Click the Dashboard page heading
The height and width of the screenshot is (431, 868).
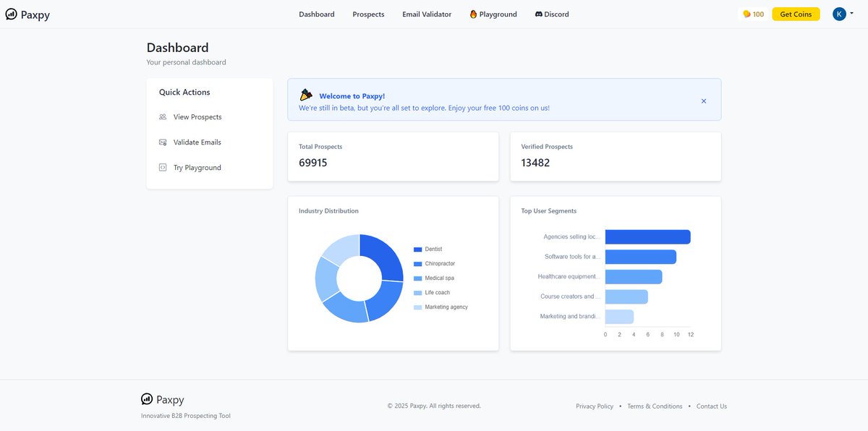(178, 48)
